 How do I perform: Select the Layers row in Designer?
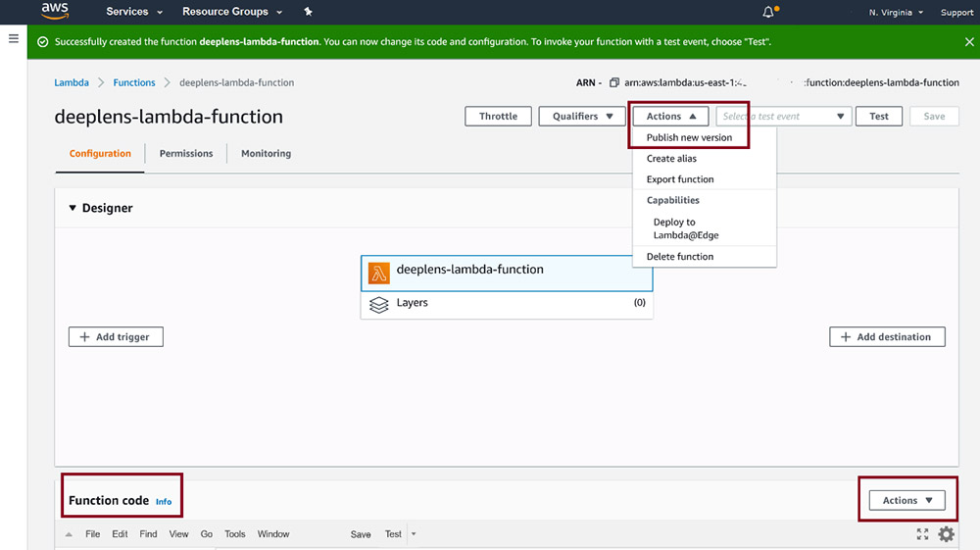[507, 304]
